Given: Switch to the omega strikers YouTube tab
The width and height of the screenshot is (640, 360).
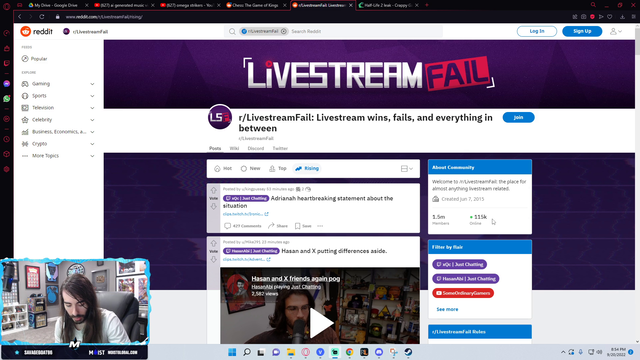Looking at the screenshot, I should (190, 5).
